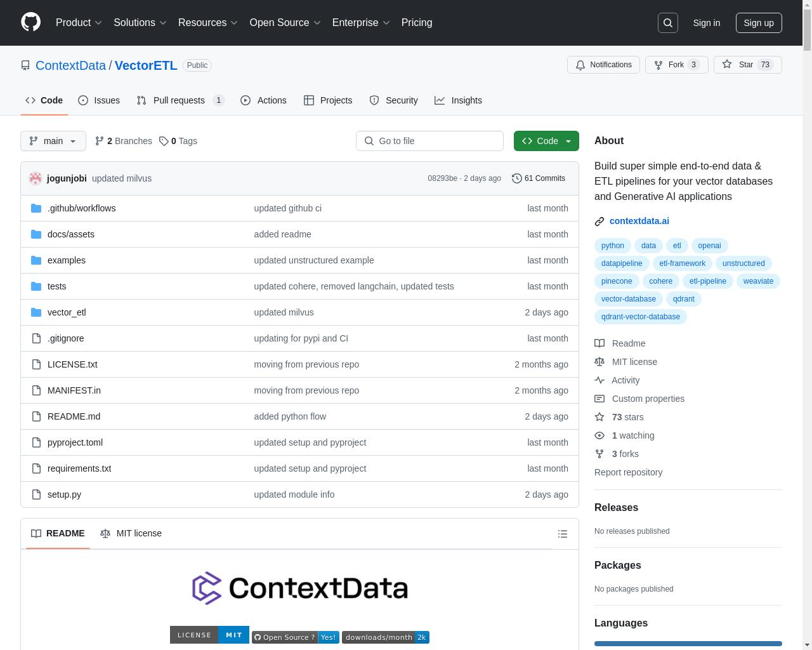The width and height of the screenshot is (812, 650).
Task: Click the weaviate topic tag
Action: point(758,281)
